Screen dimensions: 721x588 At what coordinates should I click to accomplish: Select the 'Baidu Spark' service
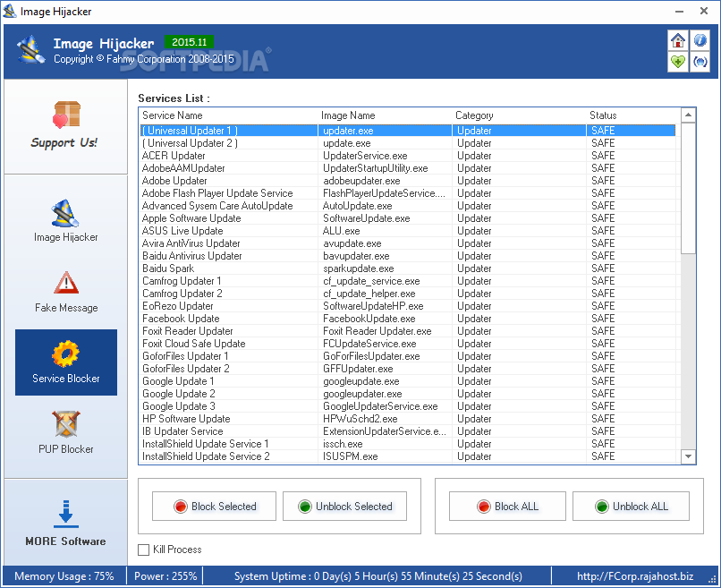408,268
